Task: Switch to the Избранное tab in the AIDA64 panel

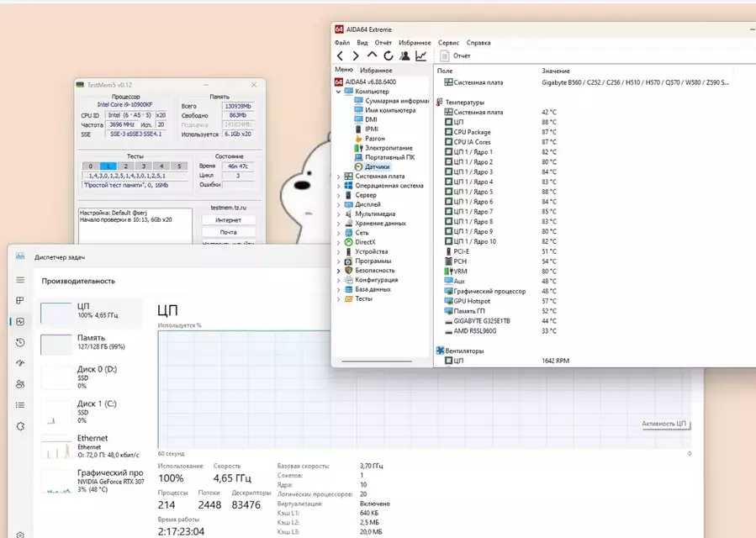Action: coord(376,70)
